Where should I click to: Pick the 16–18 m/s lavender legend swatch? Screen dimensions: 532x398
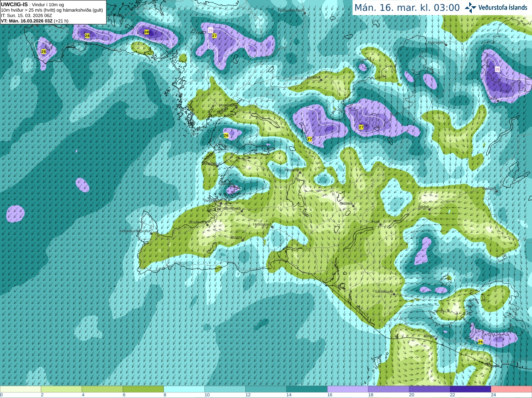[348, 389]
